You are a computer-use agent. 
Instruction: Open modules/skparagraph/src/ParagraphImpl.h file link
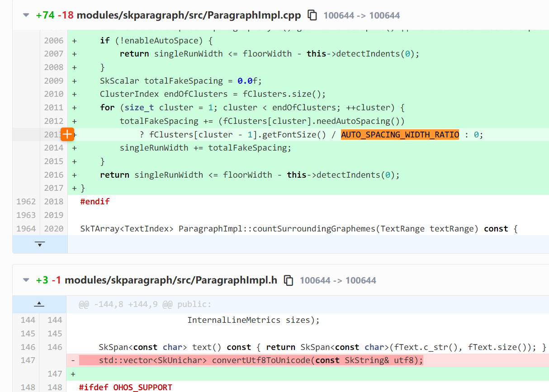171,280
